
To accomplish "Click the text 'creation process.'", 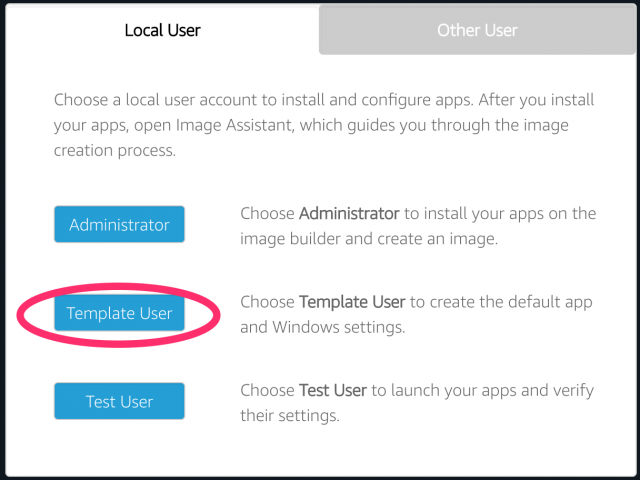I will click(x=115, y=151).
